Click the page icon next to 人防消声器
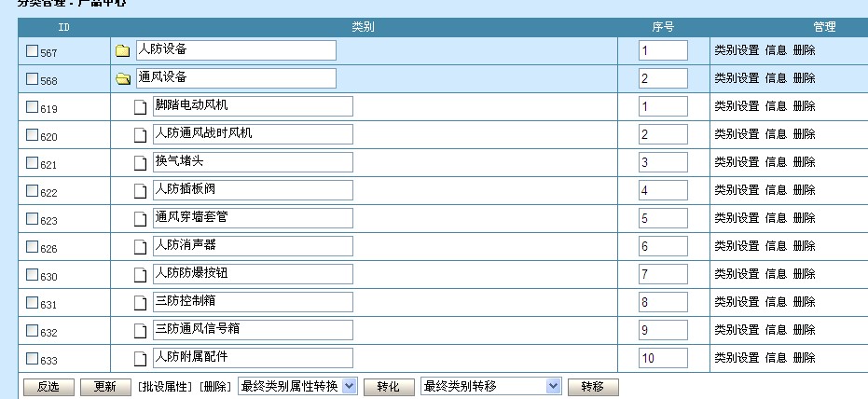The image size is (868, 399). [x=141, y=247]
